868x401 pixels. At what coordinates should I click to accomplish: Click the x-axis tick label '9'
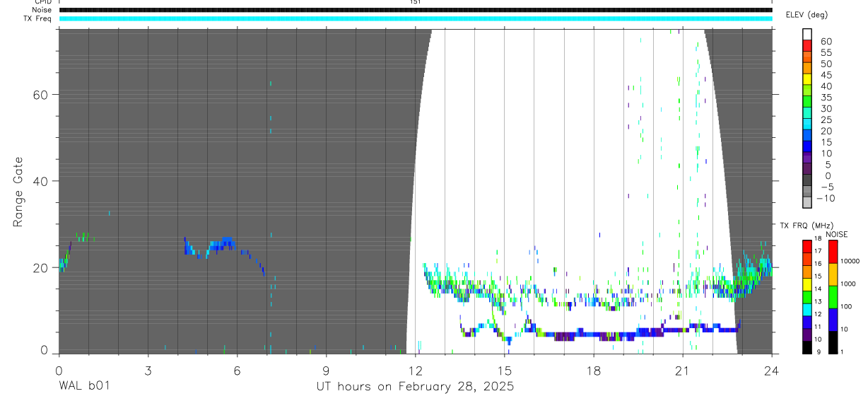pos(326,370)
